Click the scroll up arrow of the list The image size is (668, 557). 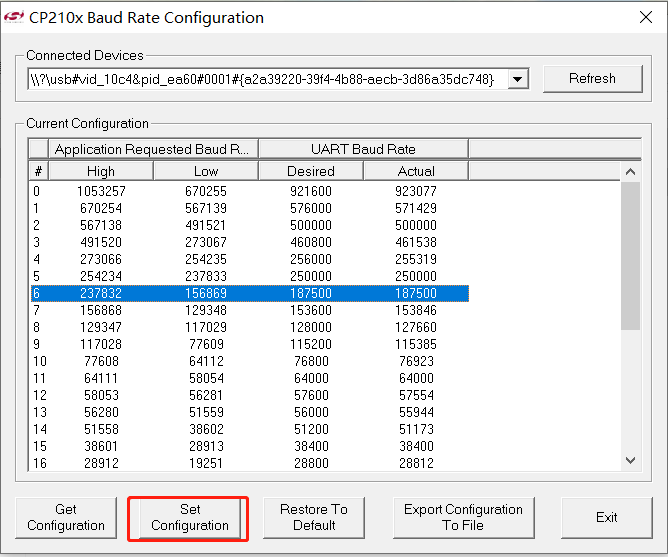pyautogui.click(x=631, y=172)
